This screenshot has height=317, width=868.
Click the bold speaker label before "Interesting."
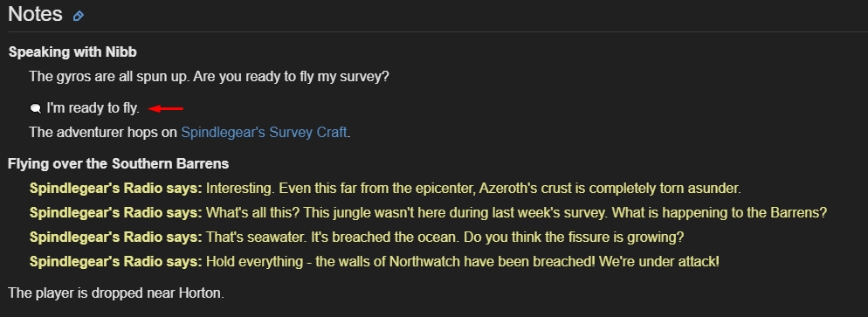[116, 188]
